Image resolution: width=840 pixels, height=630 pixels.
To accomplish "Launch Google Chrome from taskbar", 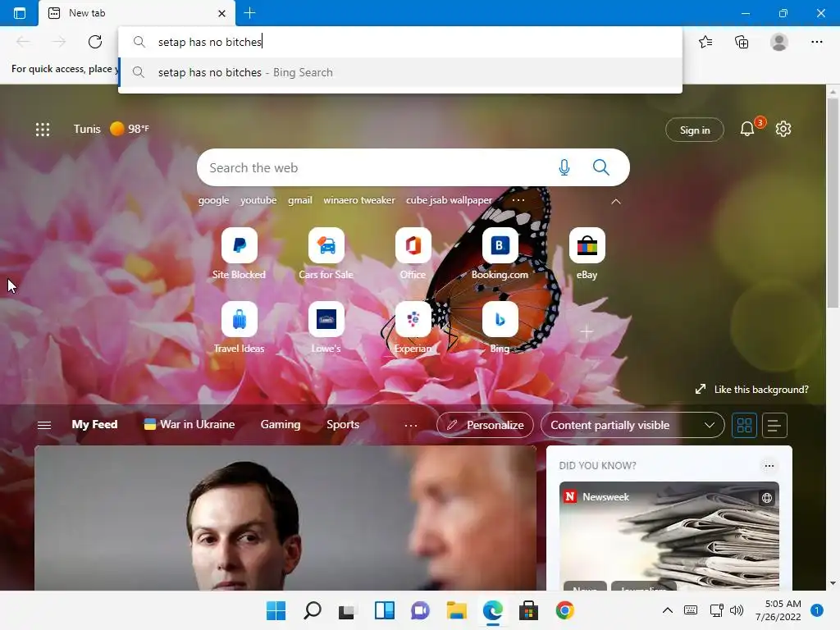I will [564, 610].
